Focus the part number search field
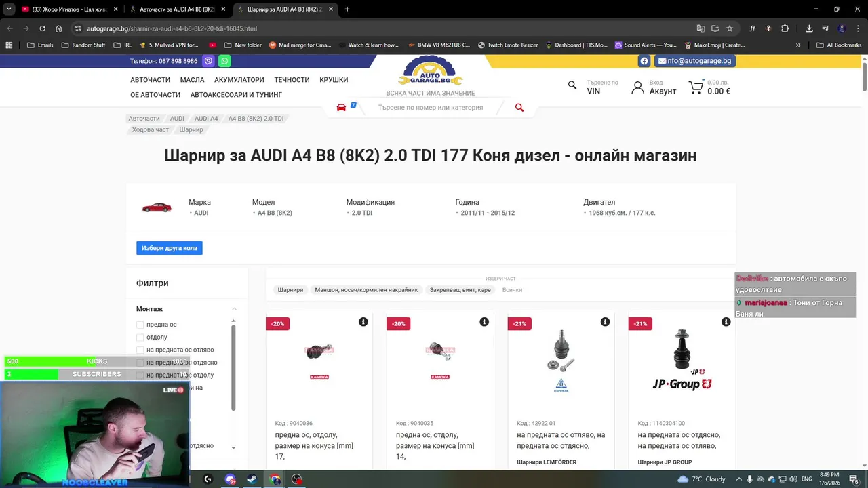This screenshot has height=488, width=868. [x=431, y=107]
